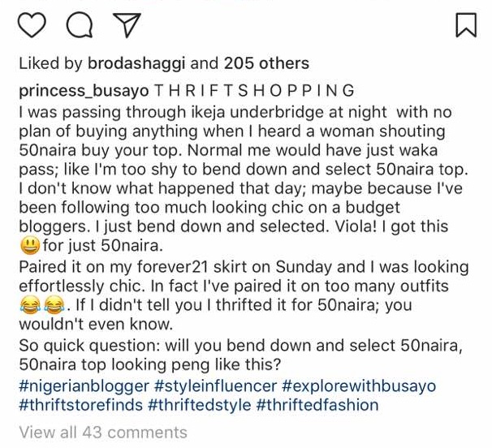Tap the heart like icon
The height and width of the screenshot is (448, 492).
32,25
